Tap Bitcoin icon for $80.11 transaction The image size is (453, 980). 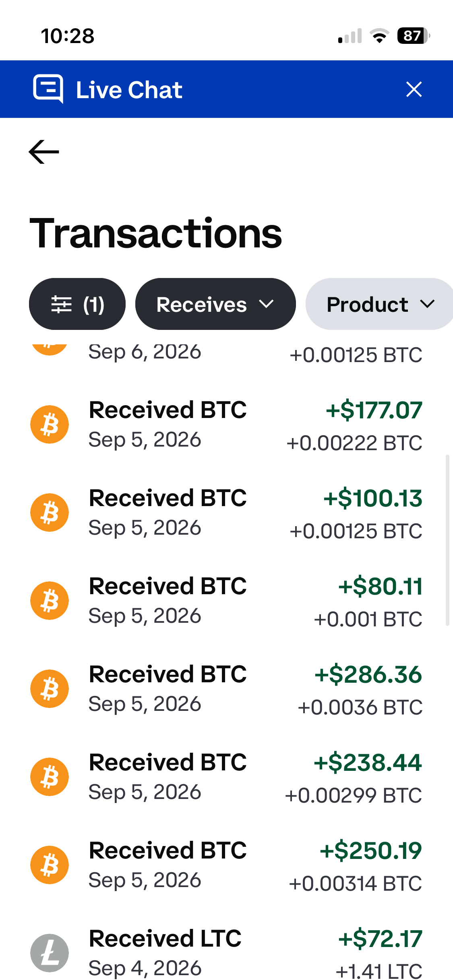click(50, 601)
